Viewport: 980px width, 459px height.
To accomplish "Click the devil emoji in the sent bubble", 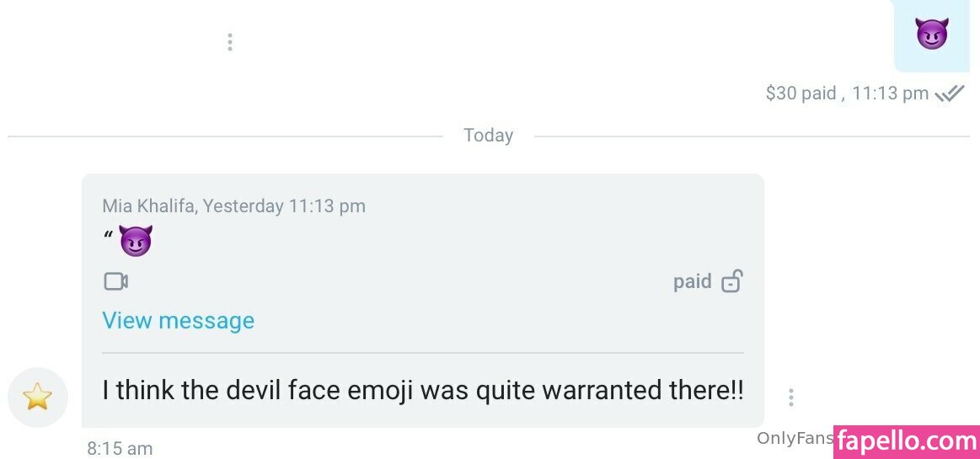I will point(931,34).
